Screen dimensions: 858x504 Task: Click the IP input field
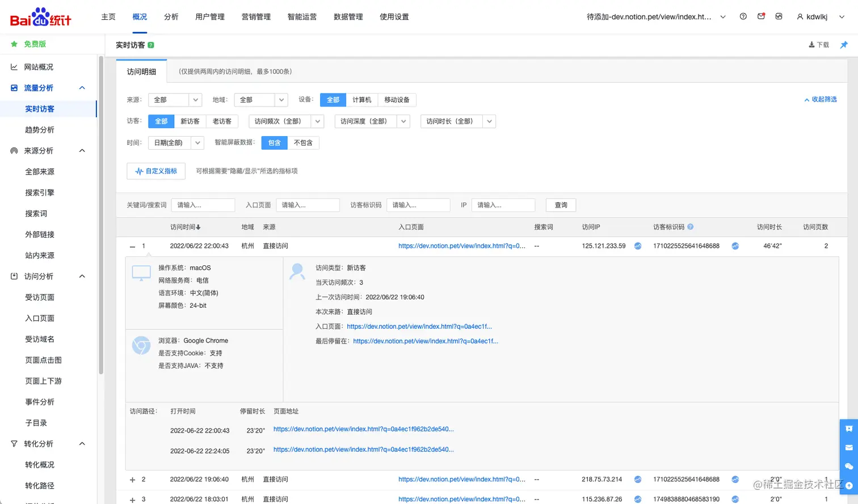[x=503, y=205]
